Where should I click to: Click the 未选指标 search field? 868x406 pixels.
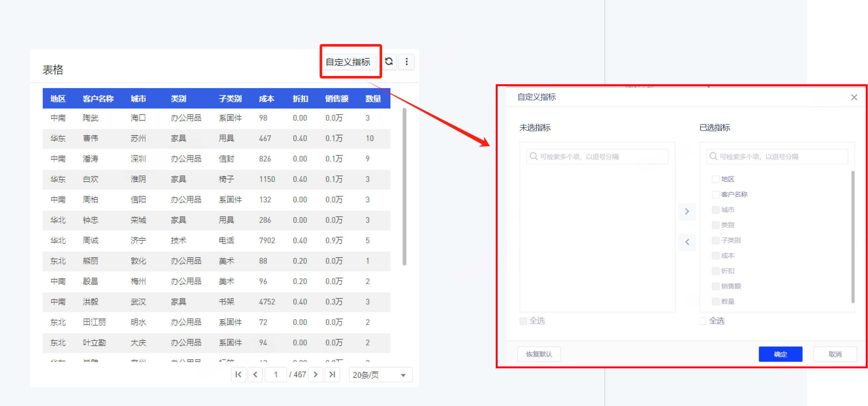click(x=597, y=157)
